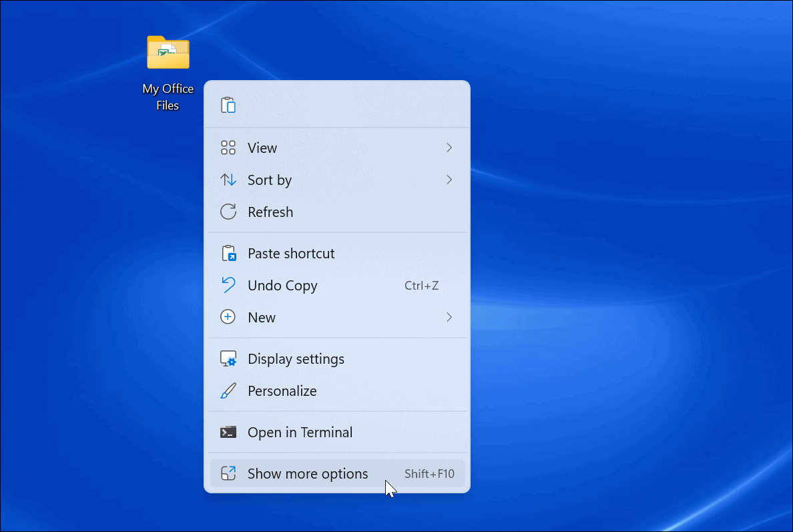The height and width of the screenshot is (532, 793).
Task: Select the New plus icon
Action: pos(228,317)
